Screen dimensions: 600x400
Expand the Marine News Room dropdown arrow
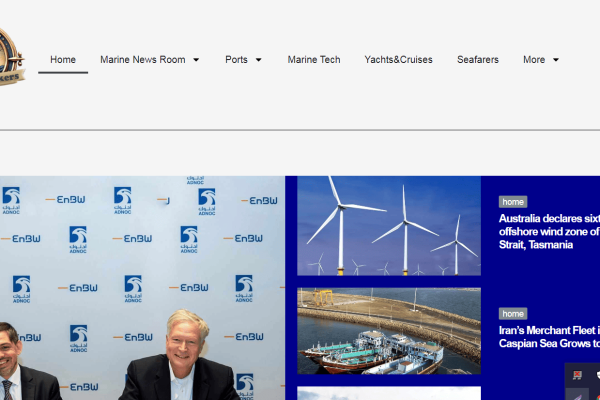tap(196, 60)
